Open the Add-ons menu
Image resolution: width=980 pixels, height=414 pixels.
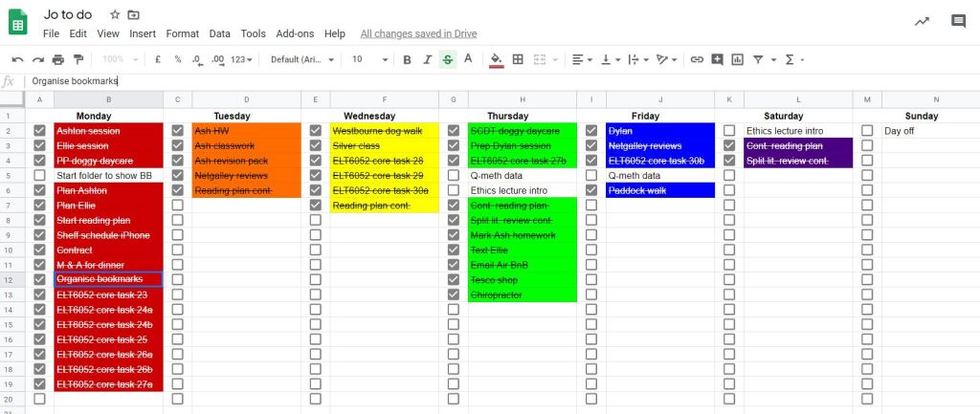coord(295,33)
